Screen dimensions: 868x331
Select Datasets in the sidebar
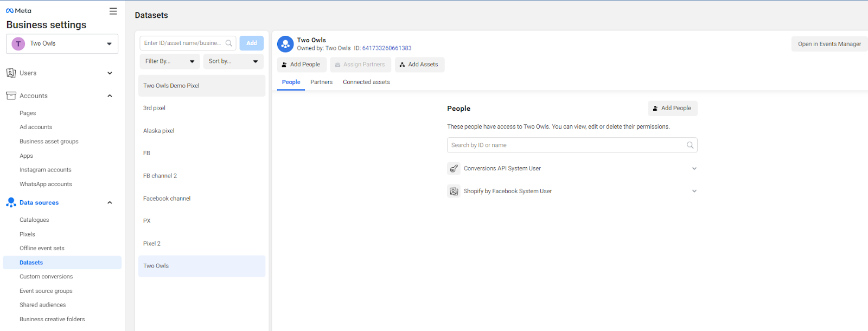pos(62,263)
